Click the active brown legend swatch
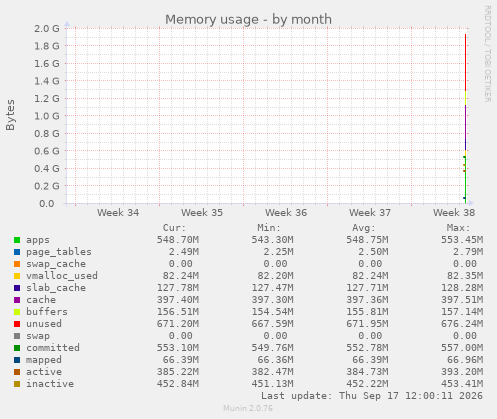The image size is (497, 419). [x=17, y=372]
